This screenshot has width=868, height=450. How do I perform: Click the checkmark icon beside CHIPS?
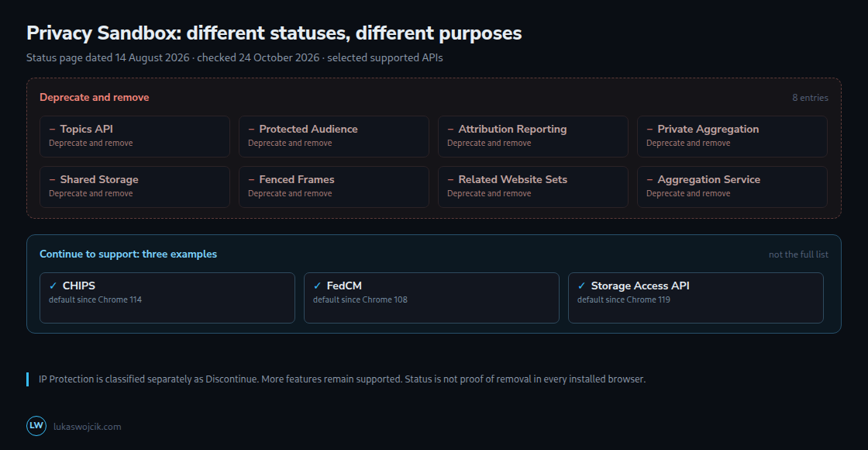pyautogui.click(x=53, y=286)
